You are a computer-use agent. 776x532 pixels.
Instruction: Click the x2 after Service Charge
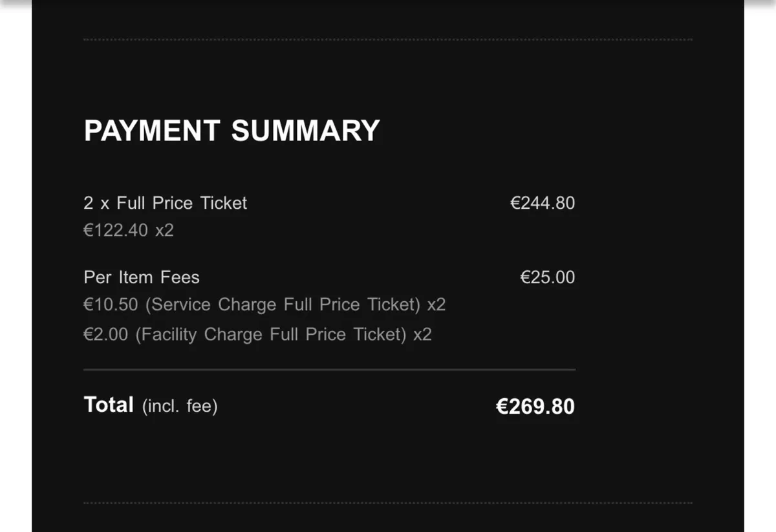click(436, 304)
